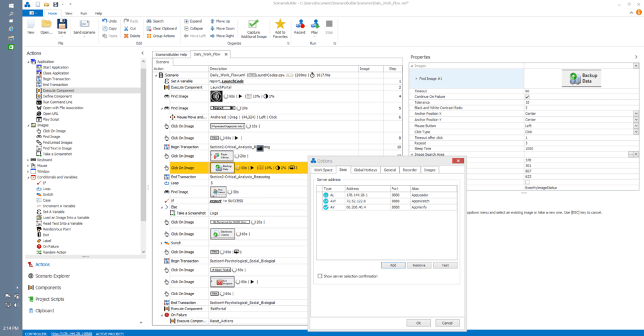Click the Record button in the ribbon
The height and width of the screenshot is (336, 644).
[300, 26]
